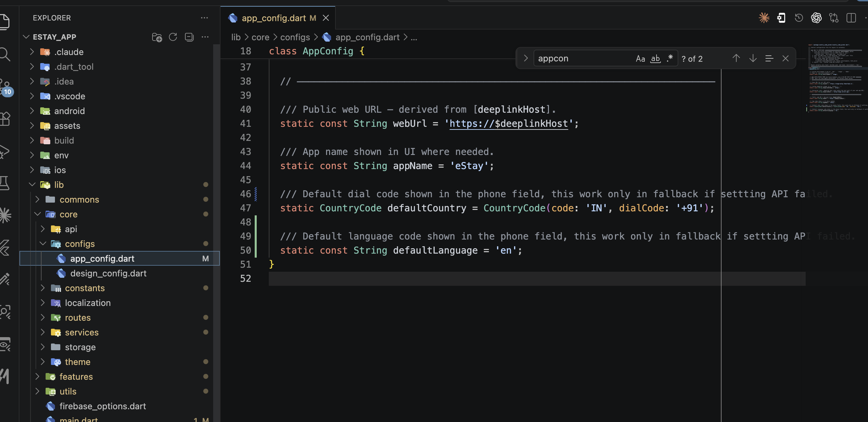This screenshot has width=868, height=422.
Task: Click 'lib' in the breadcrumb path
Action: click(236, 37)
